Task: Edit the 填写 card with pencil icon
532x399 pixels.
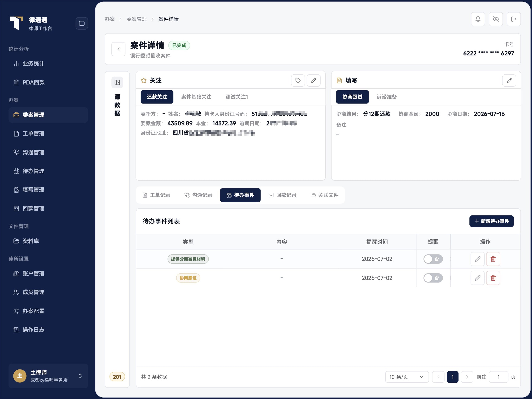Action: point(509,80)
